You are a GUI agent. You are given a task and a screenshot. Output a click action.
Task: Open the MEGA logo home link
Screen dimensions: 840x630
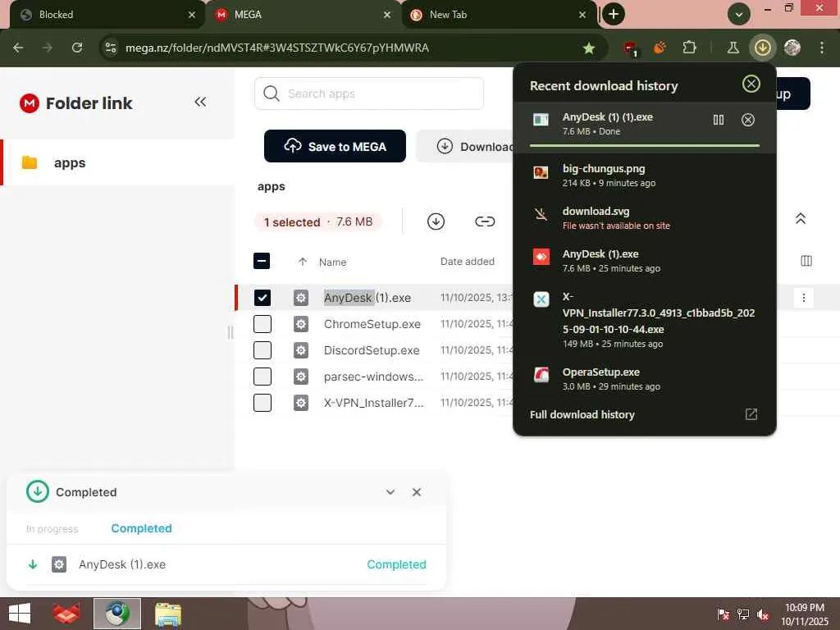(x=30, y=103)
